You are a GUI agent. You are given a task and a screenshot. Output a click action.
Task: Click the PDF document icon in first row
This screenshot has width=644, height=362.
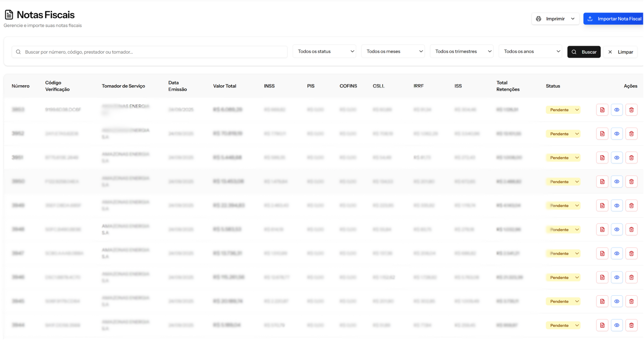pos(602,110)
